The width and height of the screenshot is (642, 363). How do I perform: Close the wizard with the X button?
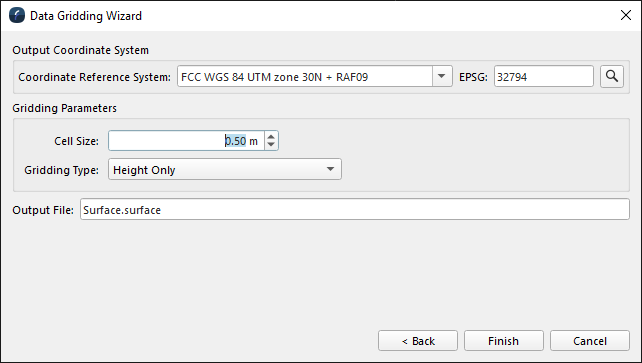[x=626, y=16]
